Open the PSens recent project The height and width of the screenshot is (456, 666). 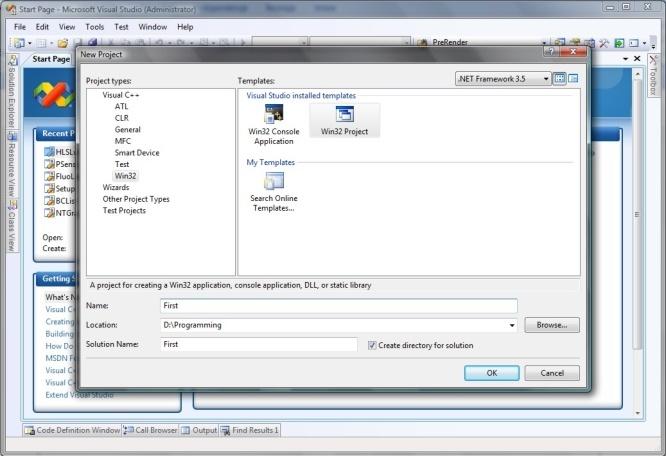click(x=61, y=164)
